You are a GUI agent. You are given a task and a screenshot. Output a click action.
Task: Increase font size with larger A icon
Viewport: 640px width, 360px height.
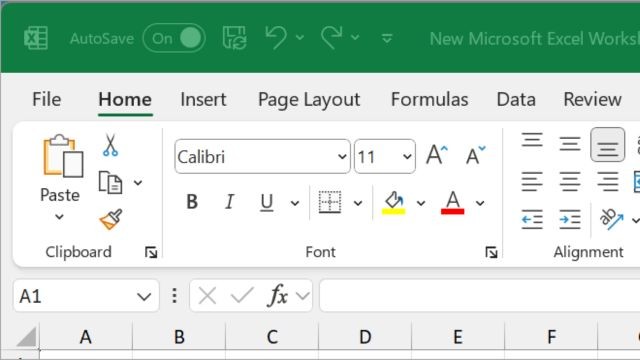(437, 154)
